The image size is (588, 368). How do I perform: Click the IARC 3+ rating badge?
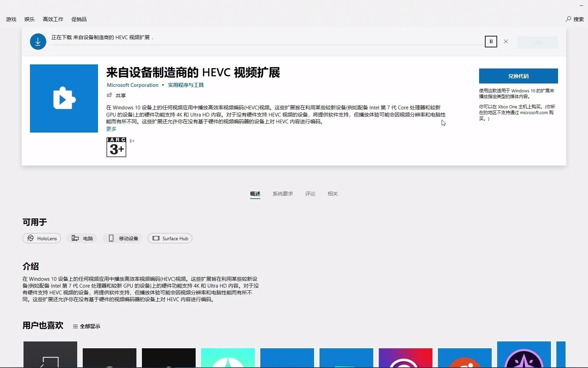(x=116, y=147)
